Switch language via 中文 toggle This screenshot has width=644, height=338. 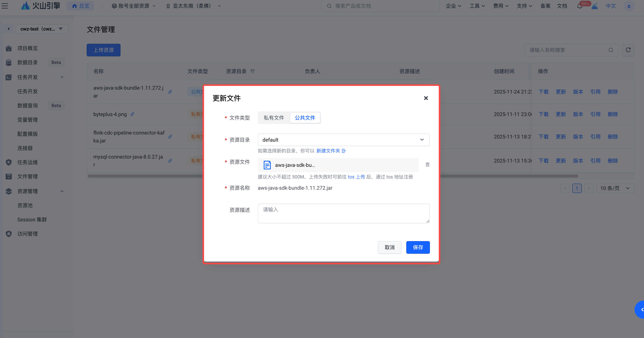(x=611, y=6)
